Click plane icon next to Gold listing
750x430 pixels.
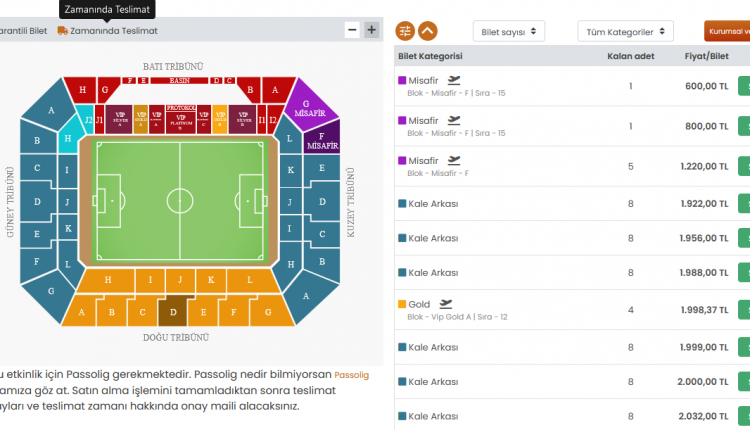[x=446, y=303]
